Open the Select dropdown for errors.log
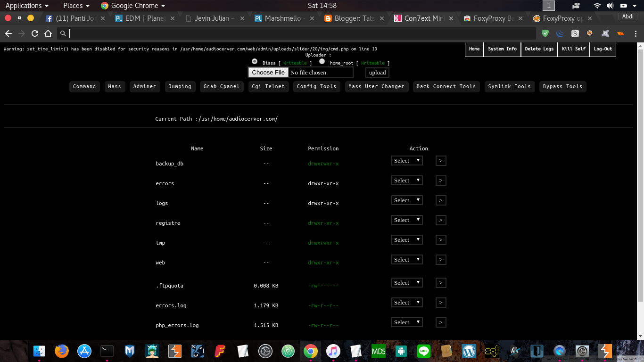644x362 pixels. tap(407, 303)
